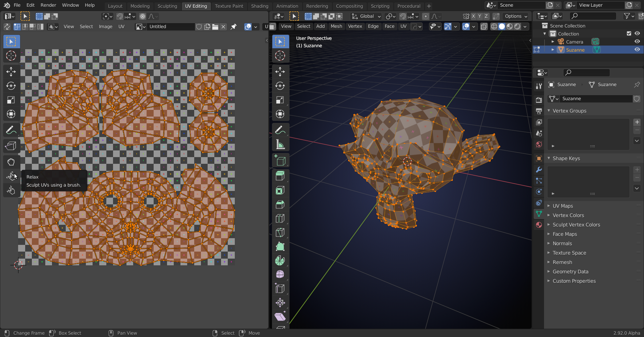Expand the Camera tree item
This screenshot has height=337, width=644.
(x=553, y=42)
